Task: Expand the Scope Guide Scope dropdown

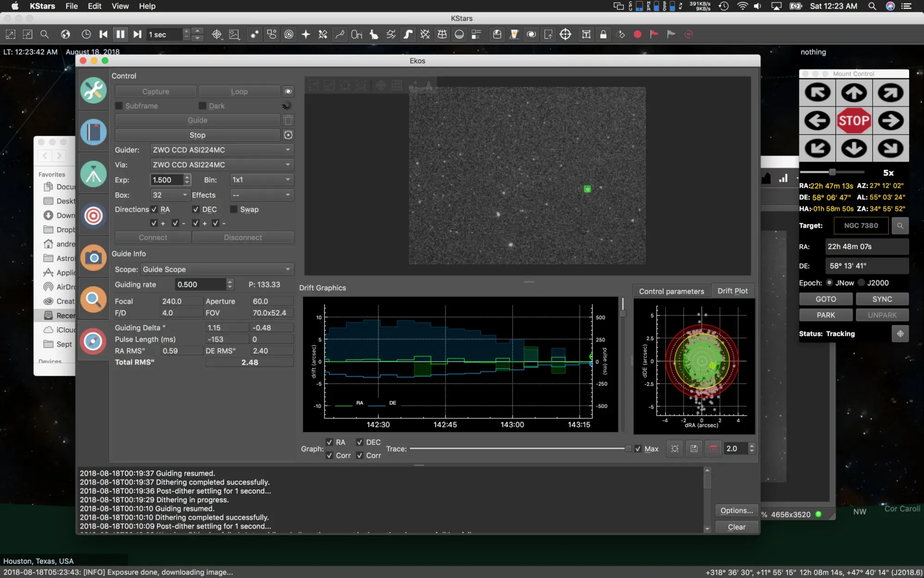Action: click(x=216, y=269)
